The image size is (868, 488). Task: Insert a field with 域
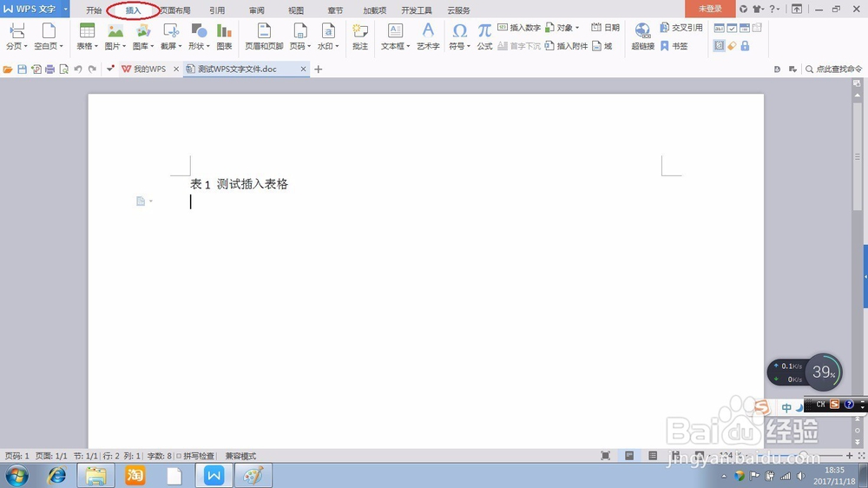(602, 46)
